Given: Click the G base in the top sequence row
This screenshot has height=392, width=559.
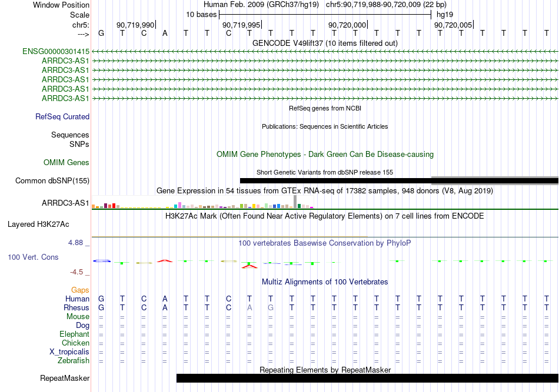Looking at the screenshot, I should coord(101,33).
